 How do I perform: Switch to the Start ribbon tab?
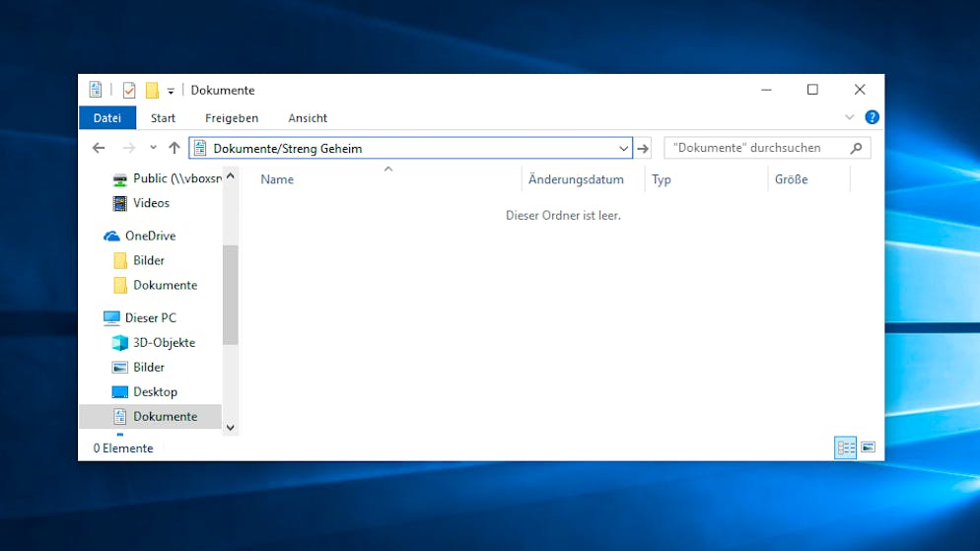[163, 118]
